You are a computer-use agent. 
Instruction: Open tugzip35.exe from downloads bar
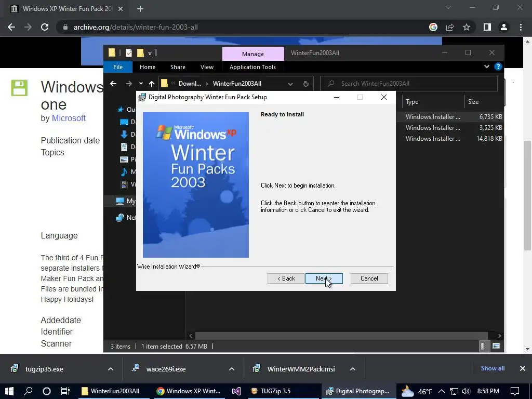pyautogui.click(x=44, y=369)
